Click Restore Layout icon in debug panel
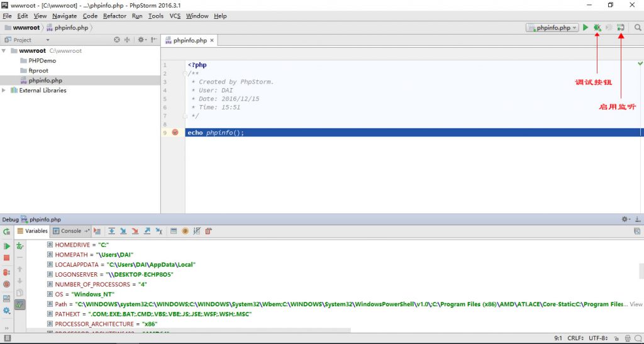Viewport: 644px width, 344px height. coord(6,299)
